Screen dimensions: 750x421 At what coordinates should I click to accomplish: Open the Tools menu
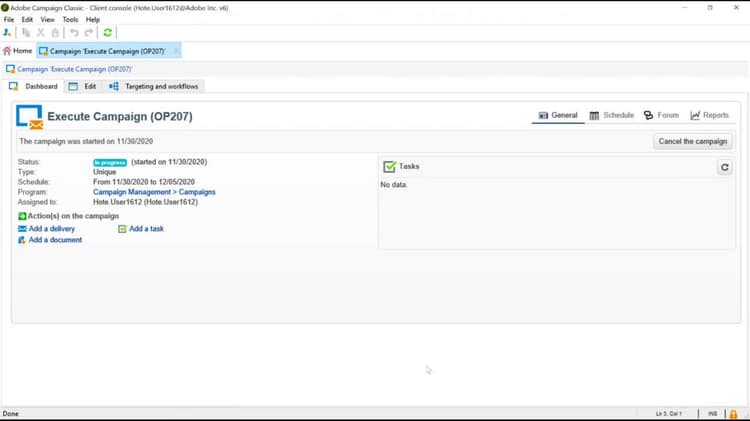[x=70, y=20]
